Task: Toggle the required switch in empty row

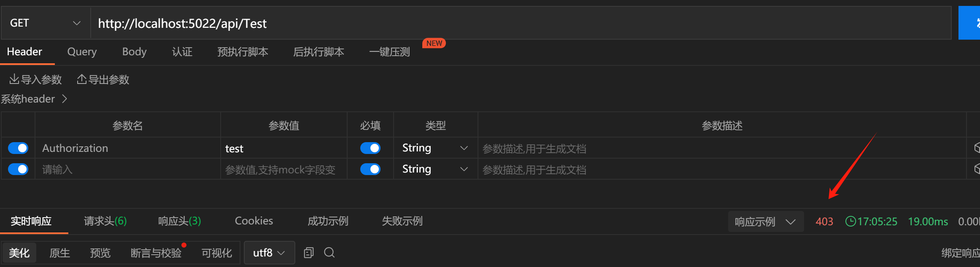Action: [x=370, y=169]
